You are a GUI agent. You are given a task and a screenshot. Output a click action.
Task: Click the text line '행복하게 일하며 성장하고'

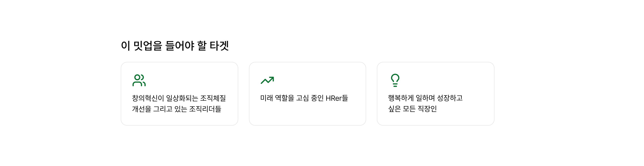tap(425, 98)
